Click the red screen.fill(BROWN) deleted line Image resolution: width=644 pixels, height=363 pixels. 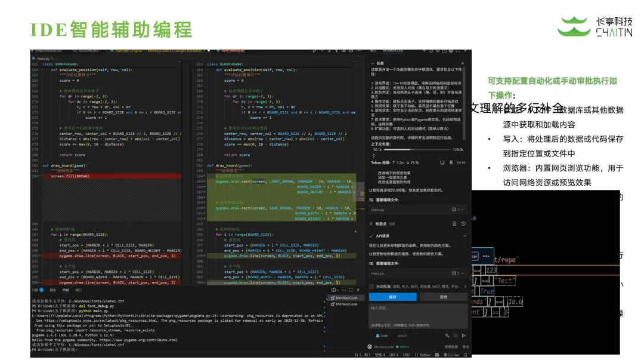[x=112, y=176]
